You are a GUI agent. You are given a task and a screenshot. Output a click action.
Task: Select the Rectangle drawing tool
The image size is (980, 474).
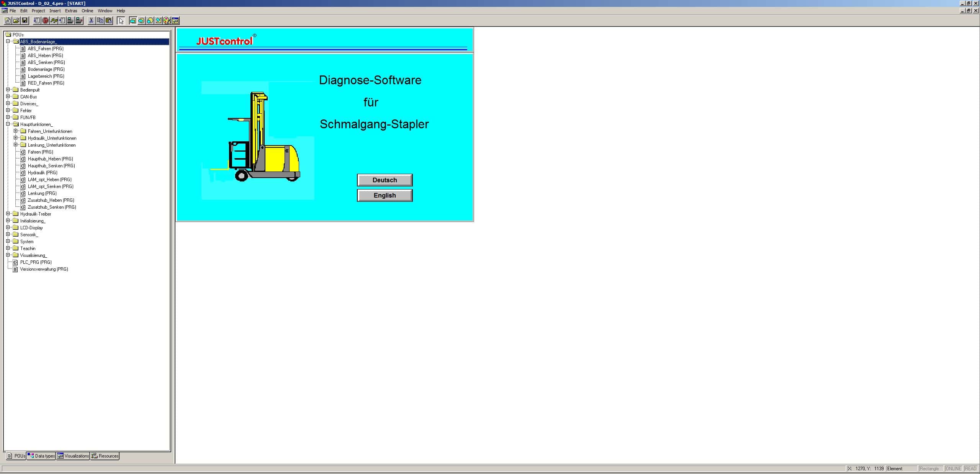coord(133,21)
